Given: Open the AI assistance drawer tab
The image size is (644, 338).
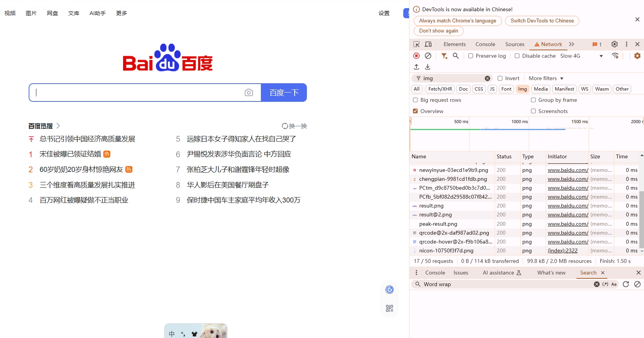Looking at the screenshot, I should pos(502,273).
